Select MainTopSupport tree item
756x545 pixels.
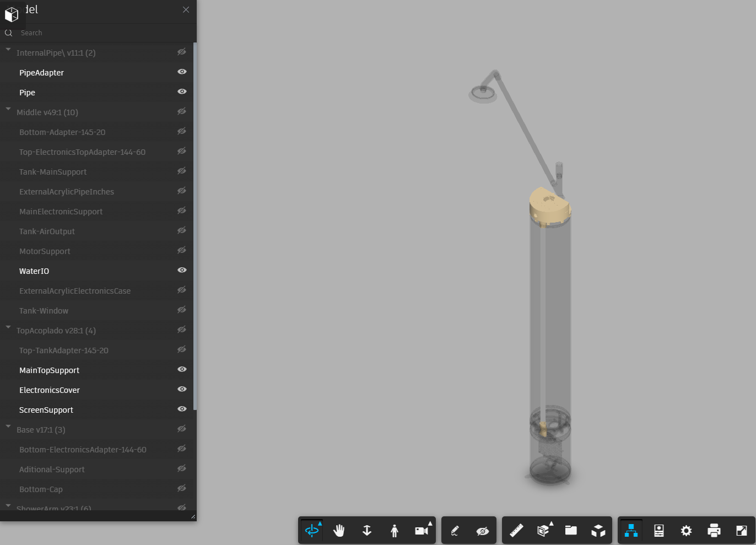pos(49,370)
